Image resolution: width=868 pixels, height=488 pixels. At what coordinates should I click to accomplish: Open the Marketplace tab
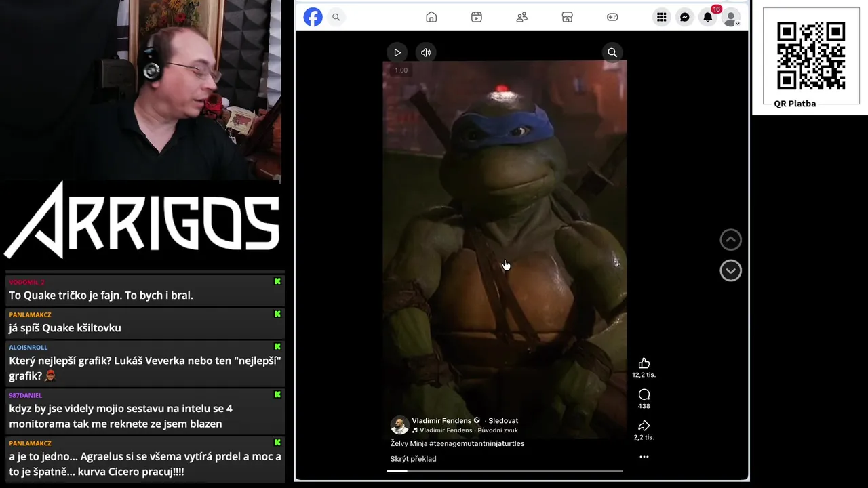coord(568,17)
